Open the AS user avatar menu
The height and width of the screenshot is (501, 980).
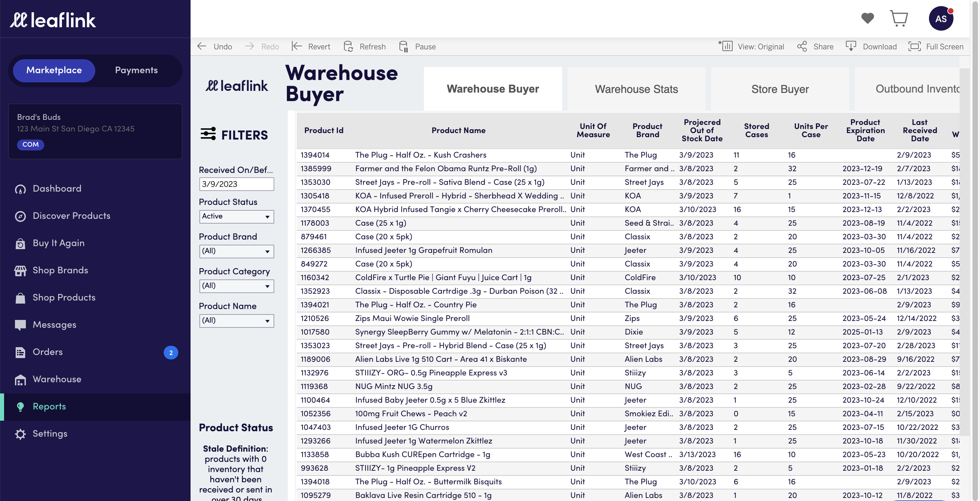coord(941,19)
